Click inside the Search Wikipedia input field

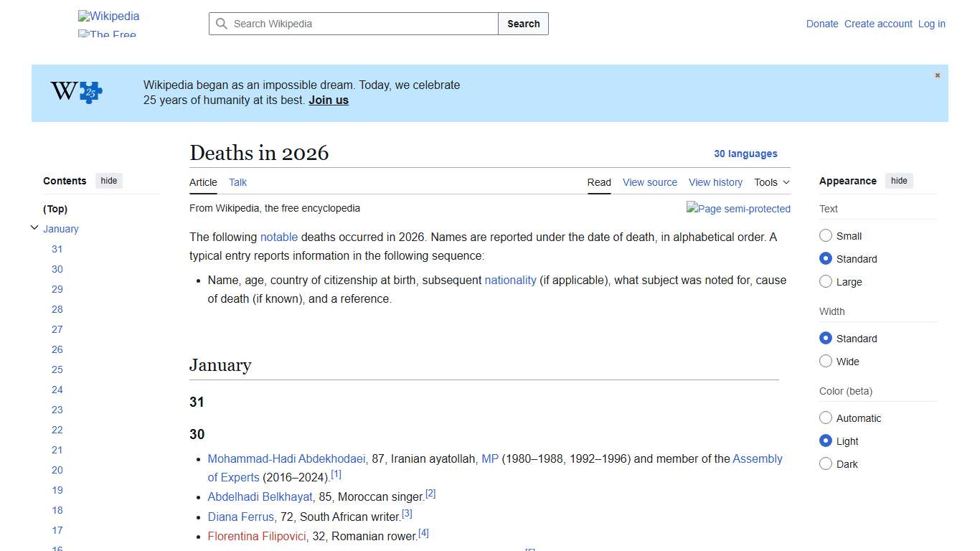(352, 24)
